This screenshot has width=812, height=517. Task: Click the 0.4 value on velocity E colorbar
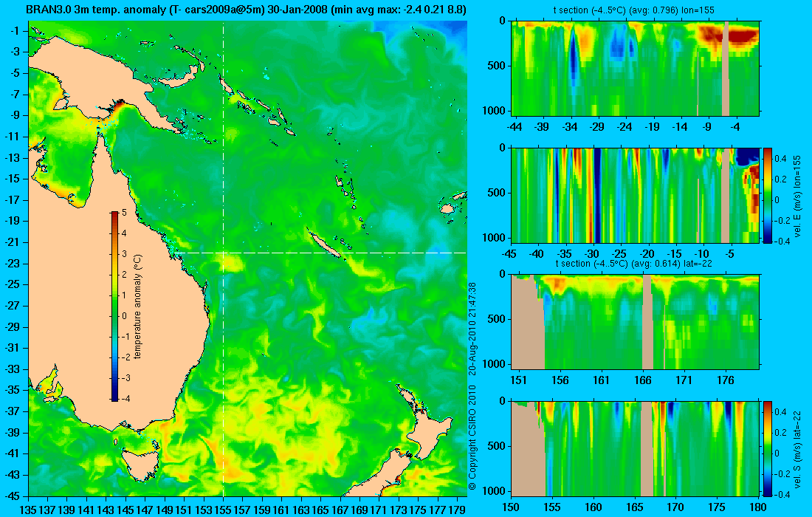point(780,159)
